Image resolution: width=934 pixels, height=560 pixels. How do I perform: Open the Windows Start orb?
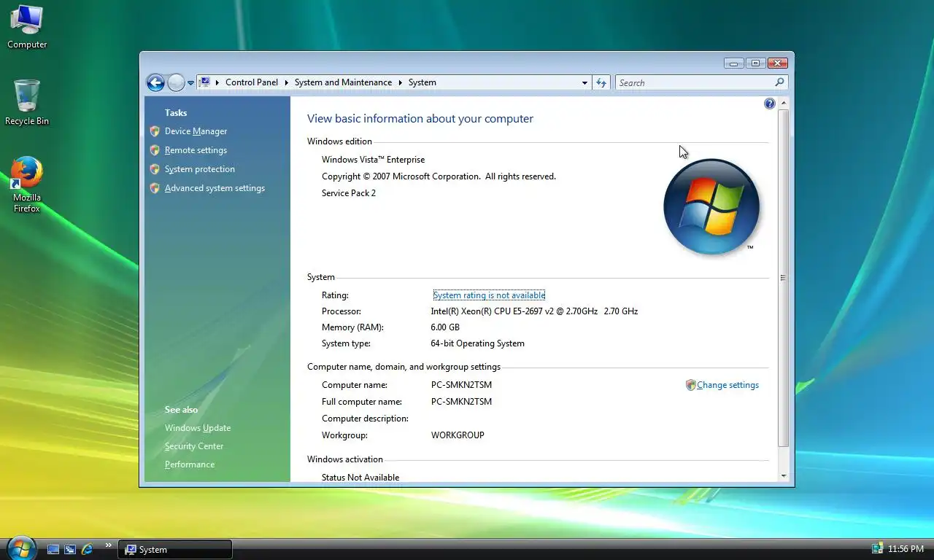21,548
